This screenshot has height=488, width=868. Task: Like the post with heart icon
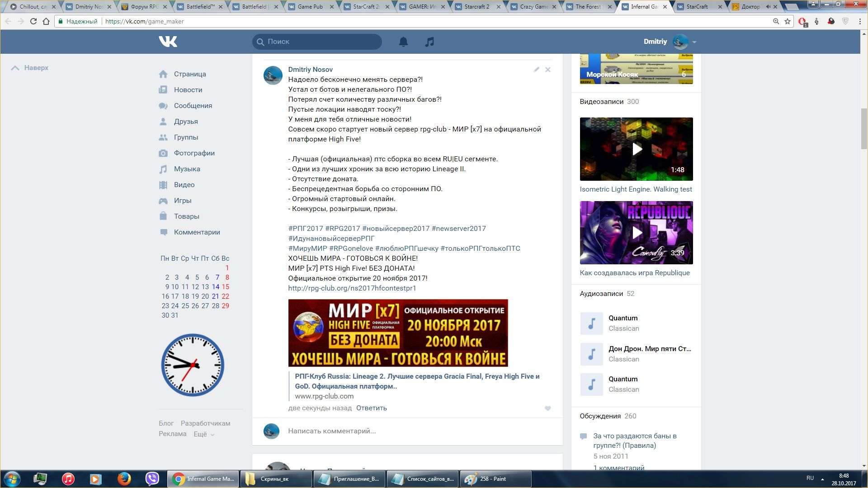click(x=547, y=408)
